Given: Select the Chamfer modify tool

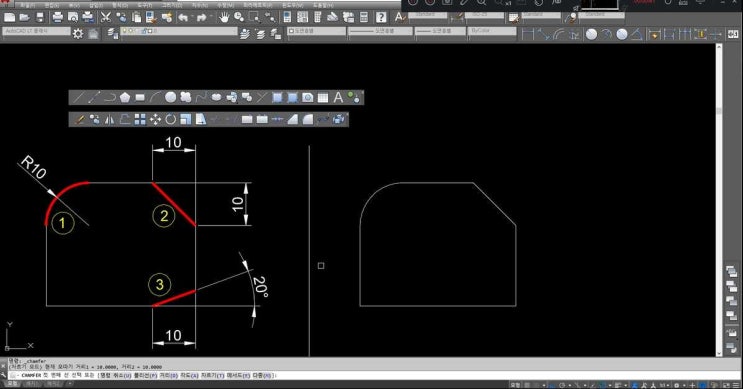Looking at the screenshot, I should (292, 119).
